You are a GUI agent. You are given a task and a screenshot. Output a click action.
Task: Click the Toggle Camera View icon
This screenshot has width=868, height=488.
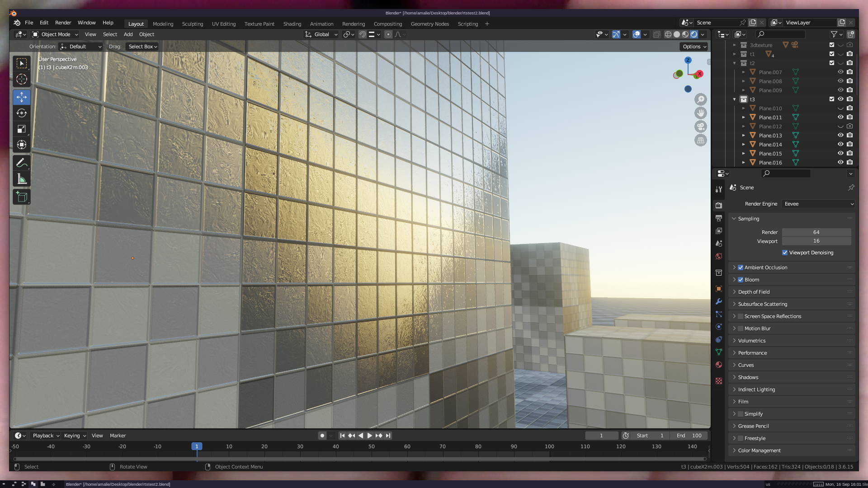click(701, 127)
